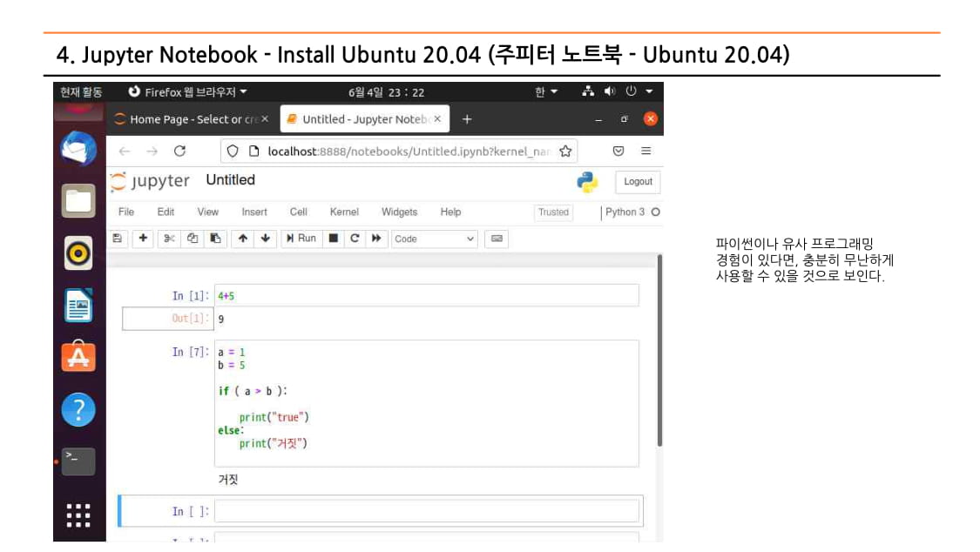
Task: Go forward with Firefox forward arrow
Action: (x=152, y=151)
